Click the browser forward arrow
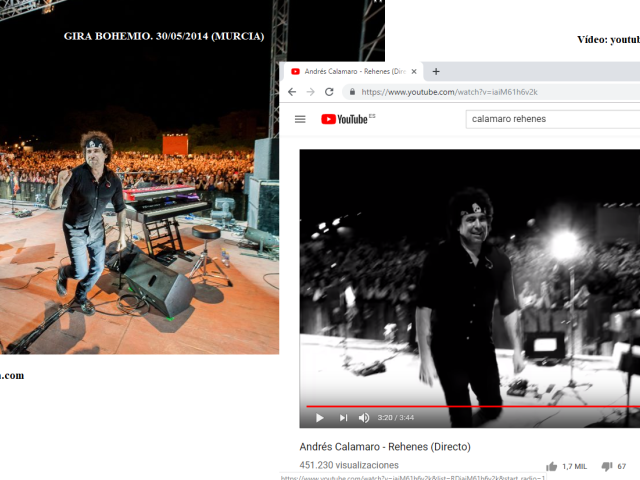 tap(310, 92)
